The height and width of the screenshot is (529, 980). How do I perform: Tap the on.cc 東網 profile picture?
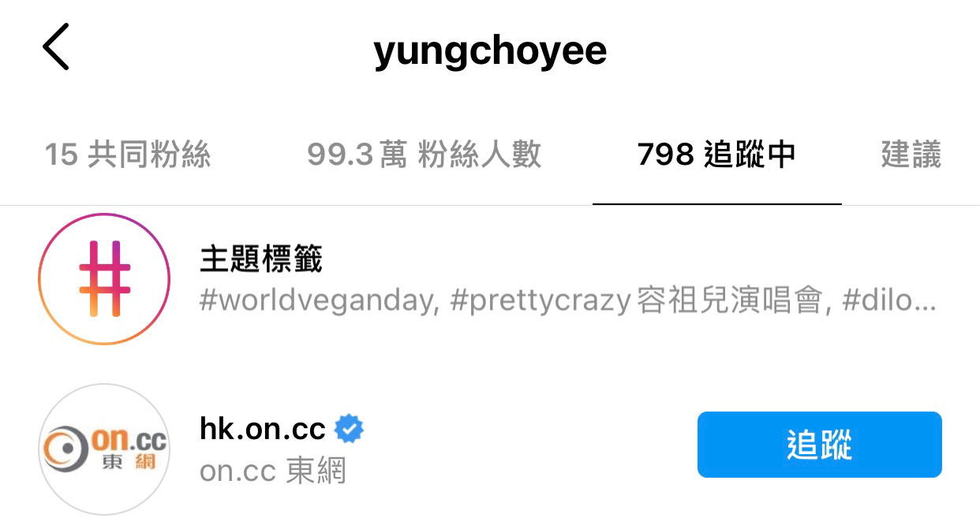click(x=104, y=449)
